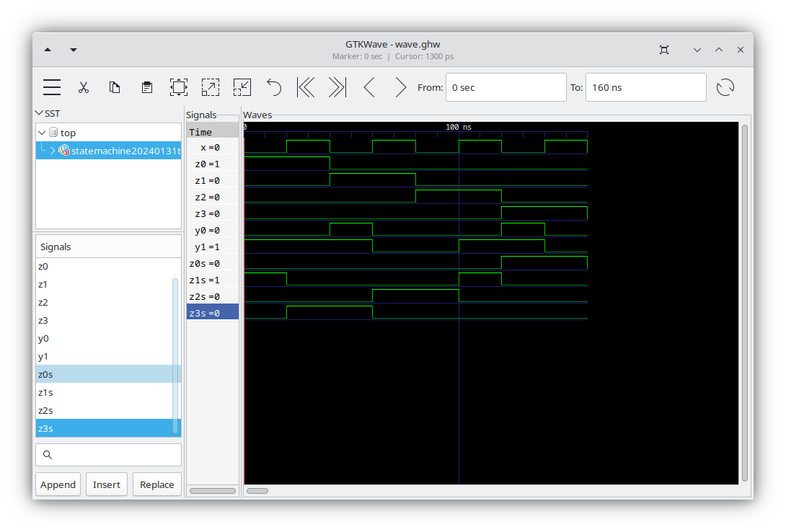Collapse the top tree node

click(41, 133)
